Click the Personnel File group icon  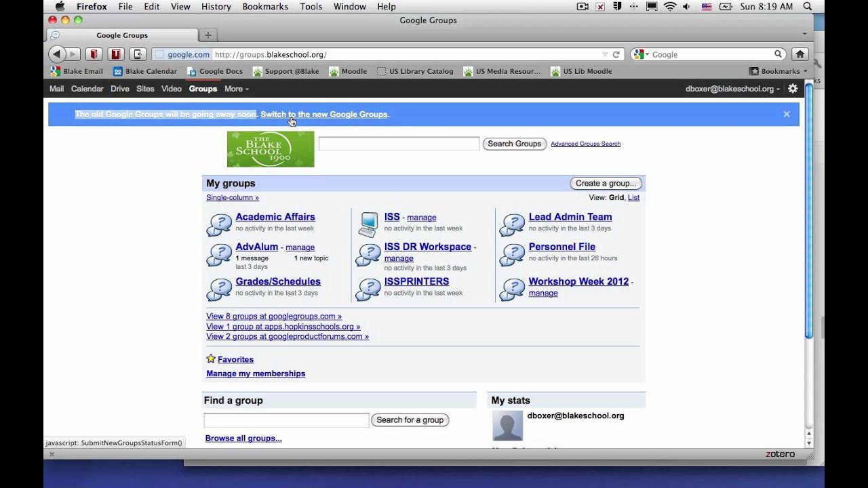(x=512, y=254)
